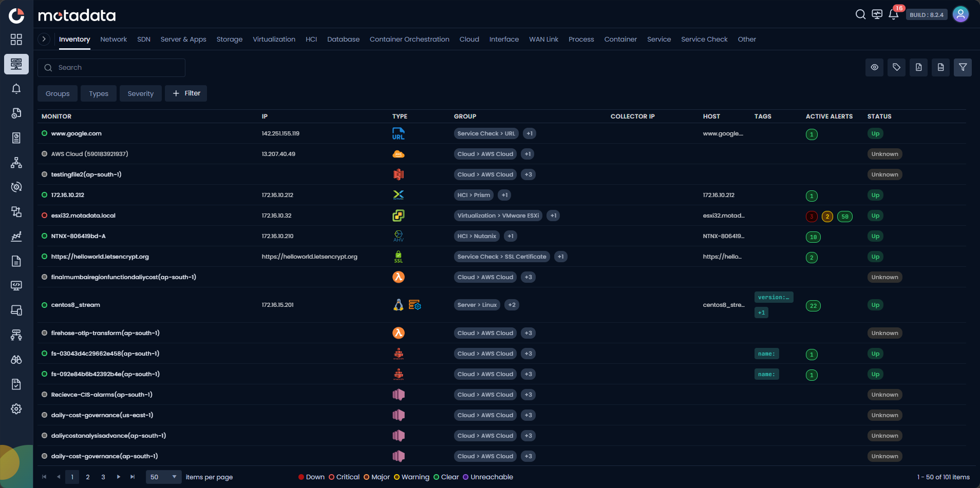Click the alert count 22 for centos8_stream
The height and width of the screenshot is (488, 980).
click(813, 306)
